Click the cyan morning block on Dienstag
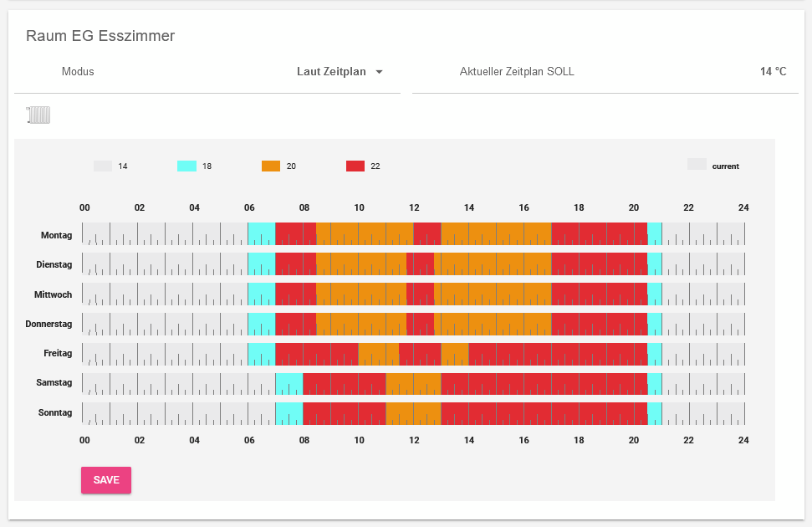Image resolution: width=812 pixels, height=527 pixels. coord(262,264)
